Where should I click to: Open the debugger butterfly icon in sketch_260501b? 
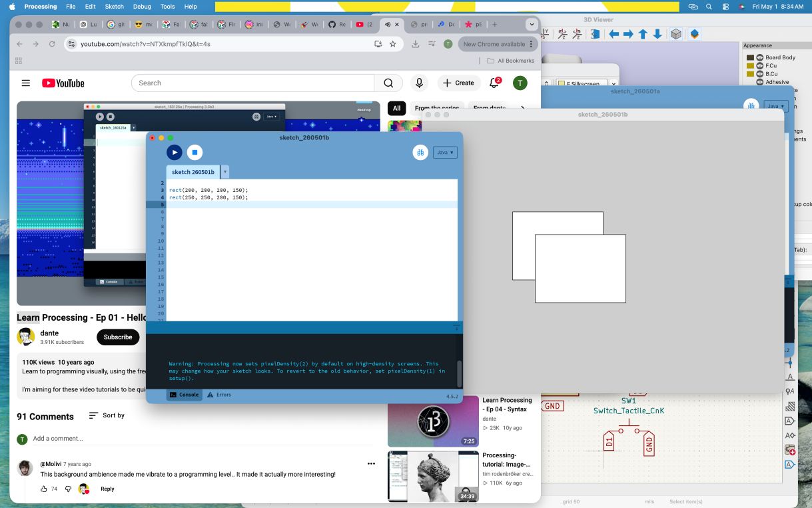[x=420, y=152]
